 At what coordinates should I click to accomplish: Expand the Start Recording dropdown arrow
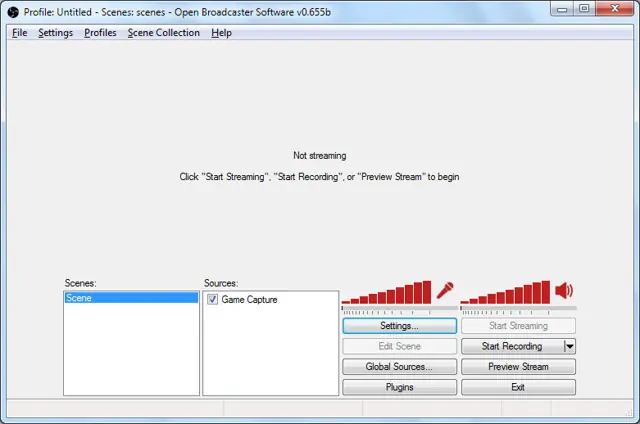(570, 346)
